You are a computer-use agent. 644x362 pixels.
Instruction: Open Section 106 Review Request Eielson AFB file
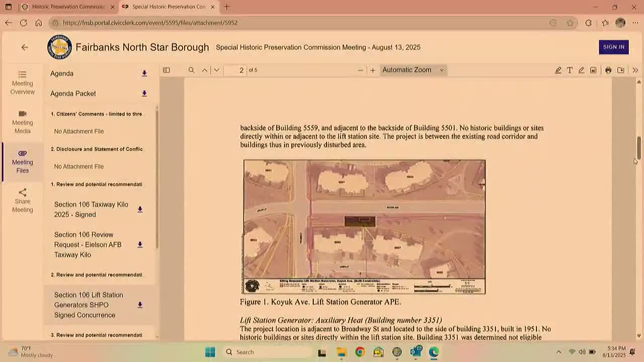88,244
